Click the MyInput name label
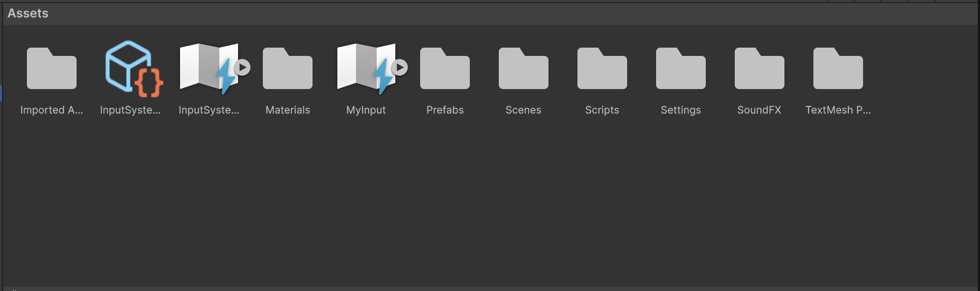Viewport: 980px width, 291px height. click(366, 110)
